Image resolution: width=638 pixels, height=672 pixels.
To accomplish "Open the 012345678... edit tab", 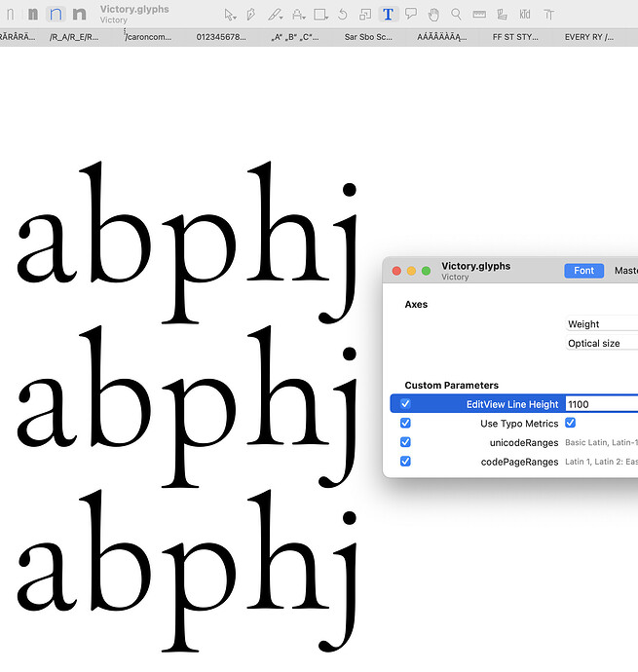I will click(221, 37).
